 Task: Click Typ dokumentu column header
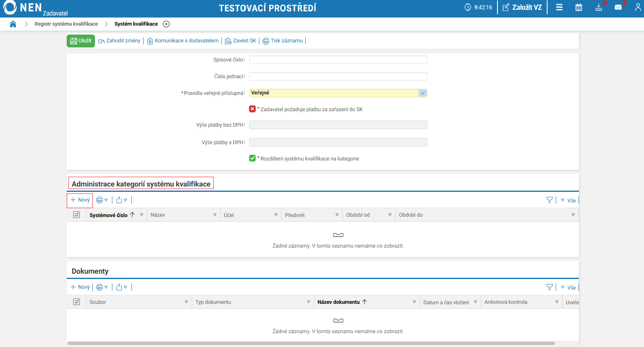[213, 302]
